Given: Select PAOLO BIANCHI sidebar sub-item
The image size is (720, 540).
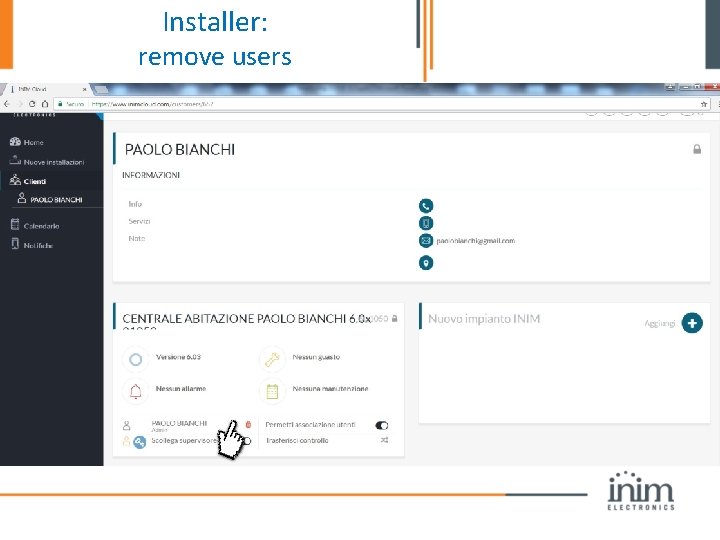Looking at the screenshot, I should click(50, 199).
